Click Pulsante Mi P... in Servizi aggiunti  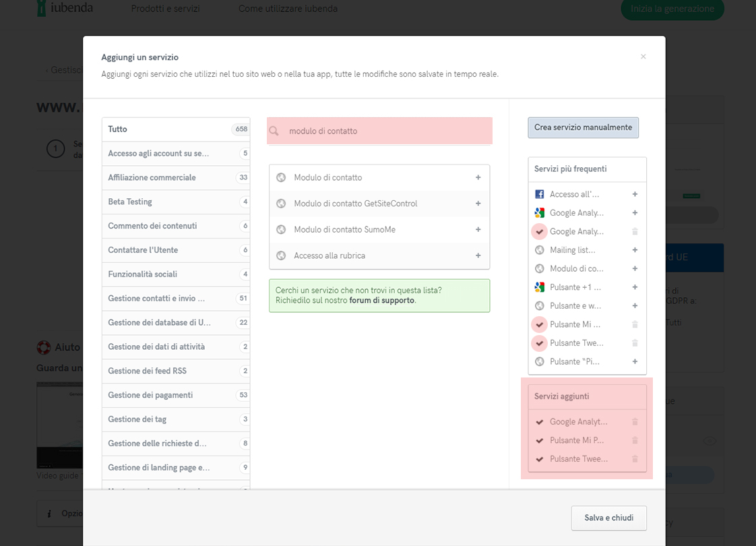click(577, 440)
